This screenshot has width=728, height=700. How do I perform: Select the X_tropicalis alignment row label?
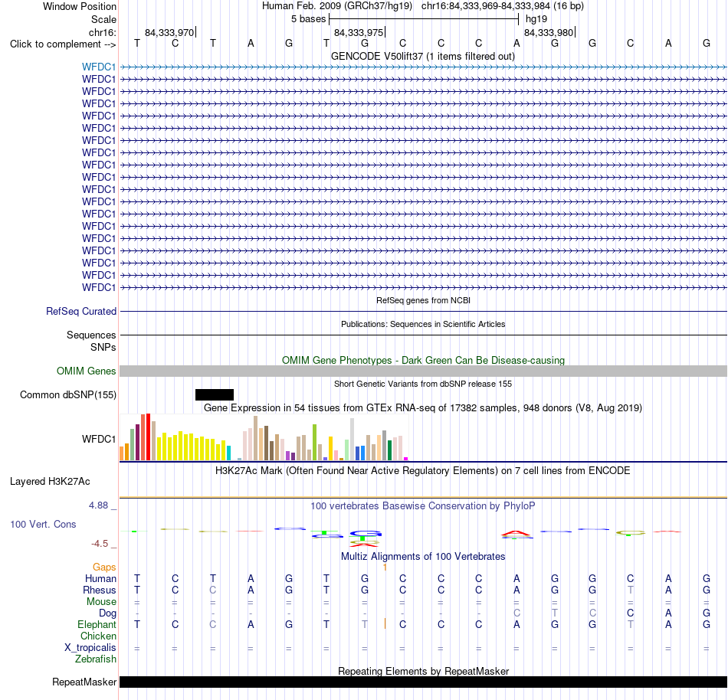(x=90, y=648)
